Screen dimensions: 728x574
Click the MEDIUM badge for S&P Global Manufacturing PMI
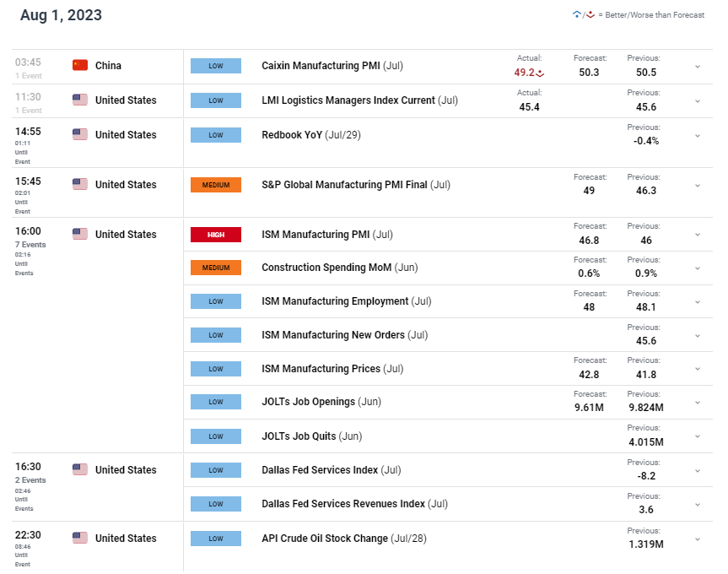click(x=216, y=185)
